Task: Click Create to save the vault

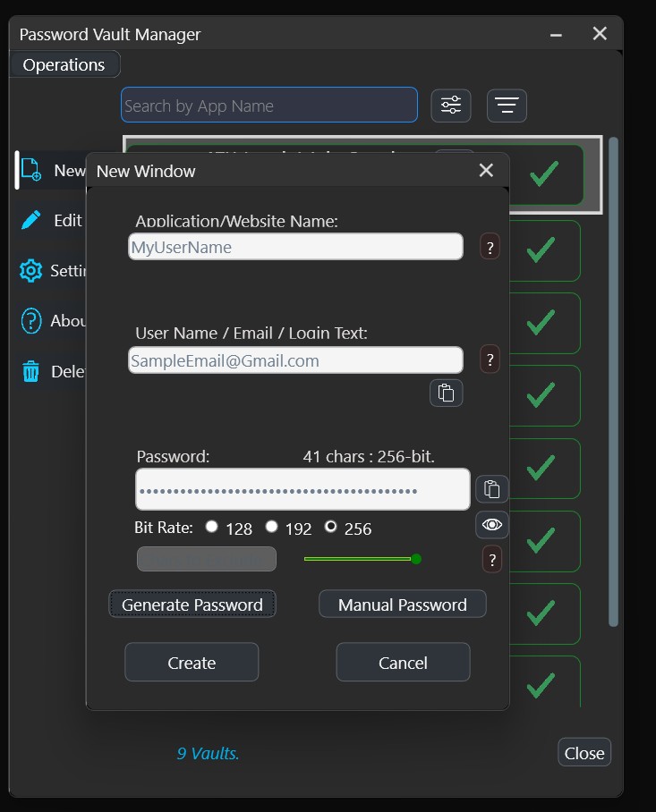Action: 192,663
